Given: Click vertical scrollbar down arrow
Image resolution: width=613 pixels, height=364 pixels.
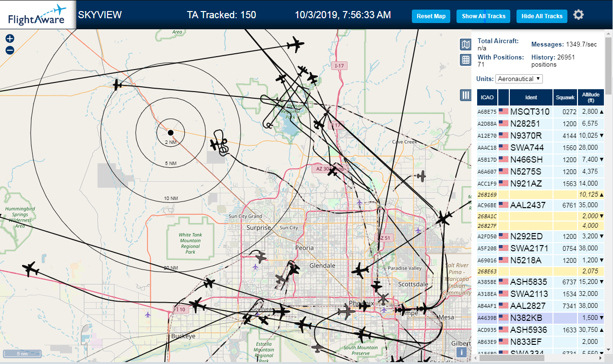Looking at the screenshot, I should pos(609,351).
